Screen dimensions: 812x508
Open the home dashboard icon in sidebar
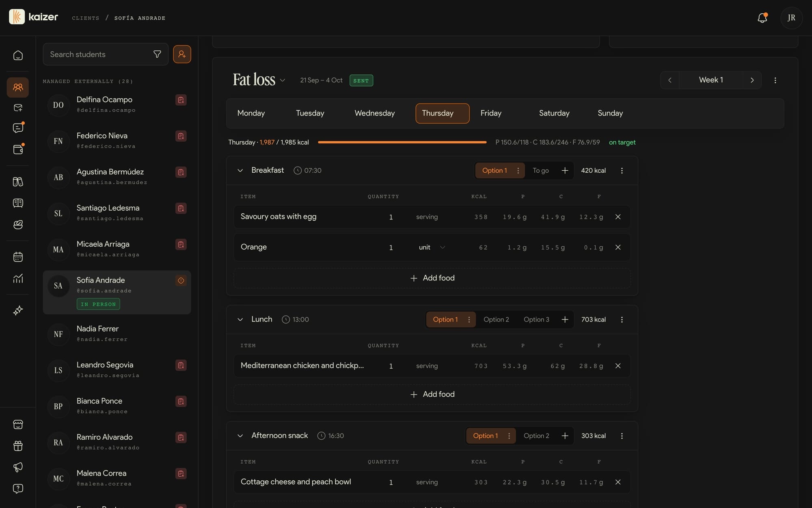point(18,55)
